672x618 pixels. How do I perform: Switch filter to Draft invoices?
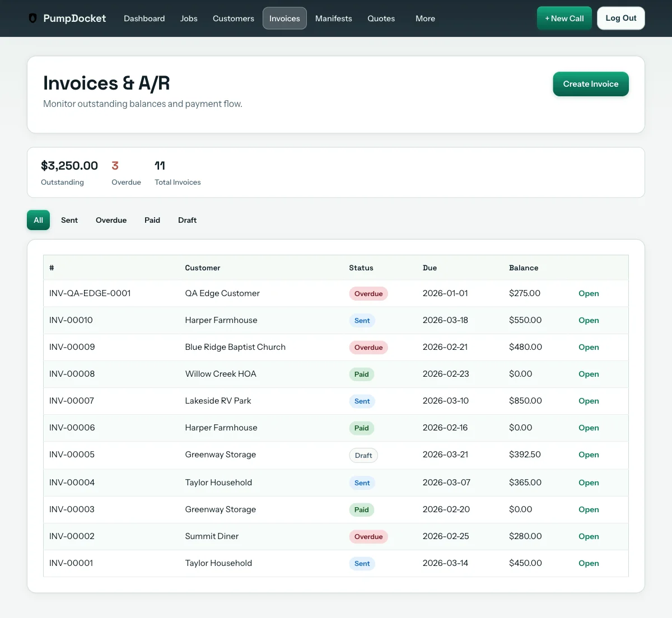pos(187,220)
